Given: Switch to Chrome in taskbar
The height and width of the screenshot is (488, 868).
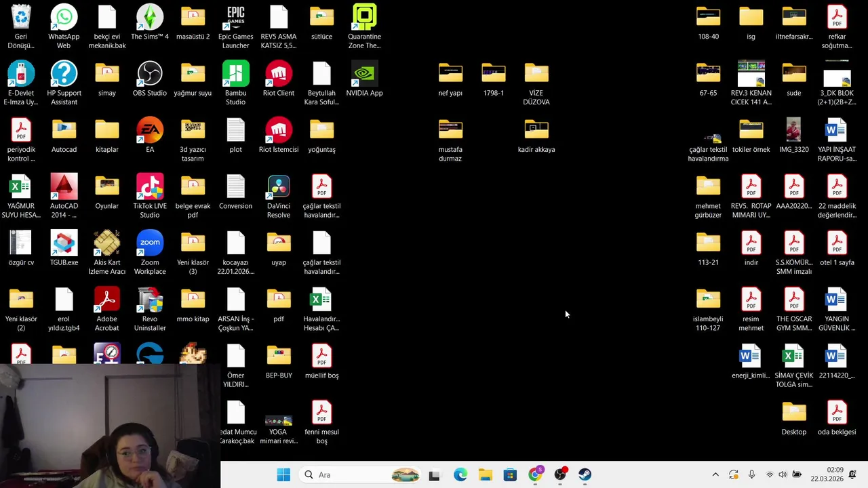Looking at the screenshot, I should (535, 474).
